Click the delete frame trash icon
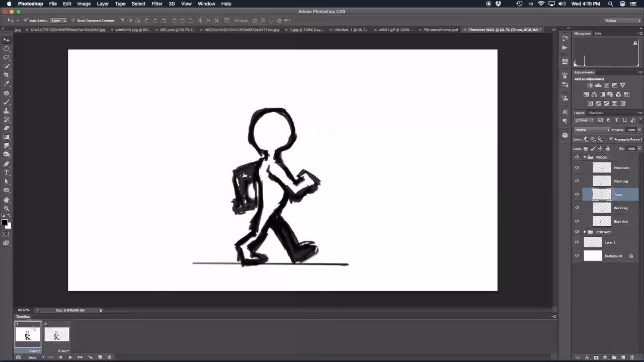This screenshot has height=362, width=644. pyautogui.click(x=110, y=357)
